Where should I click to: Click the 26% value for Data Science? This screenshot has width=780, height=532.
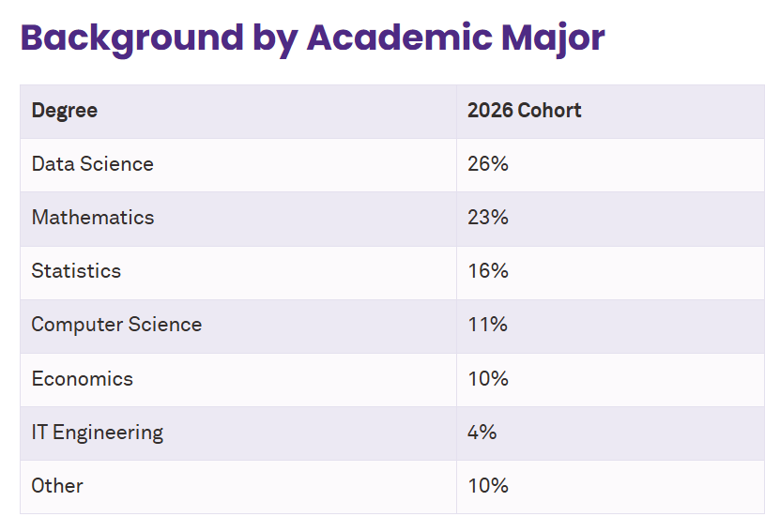487,164
